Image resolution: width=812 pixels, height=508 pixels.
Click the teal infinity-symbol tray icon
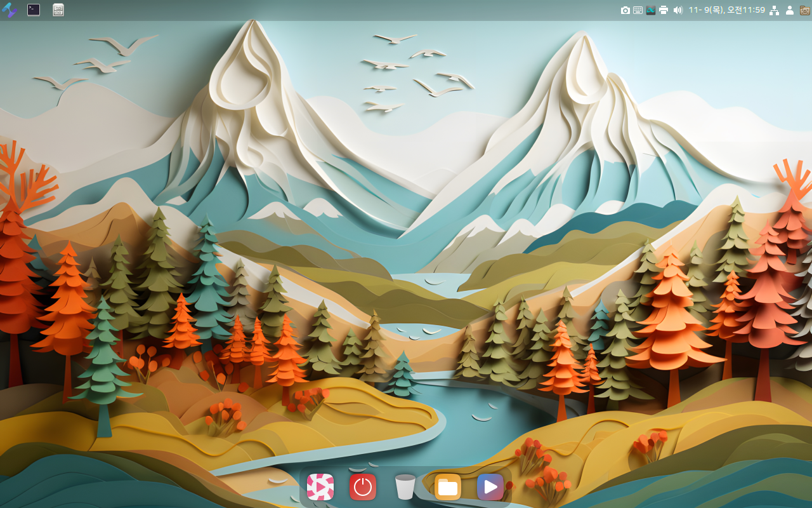coord(650,10)
